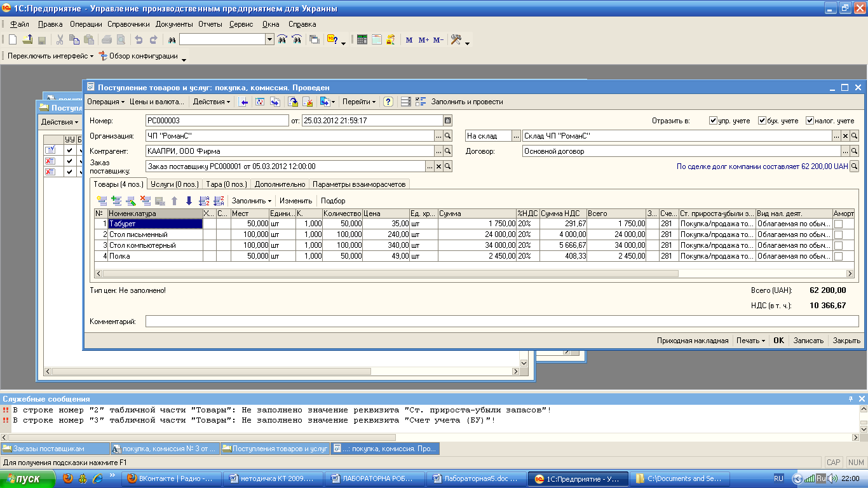Open the Переключить интерфейс dropdown
Viewport: 868px width, 488px height.
[x=50, y=56]
